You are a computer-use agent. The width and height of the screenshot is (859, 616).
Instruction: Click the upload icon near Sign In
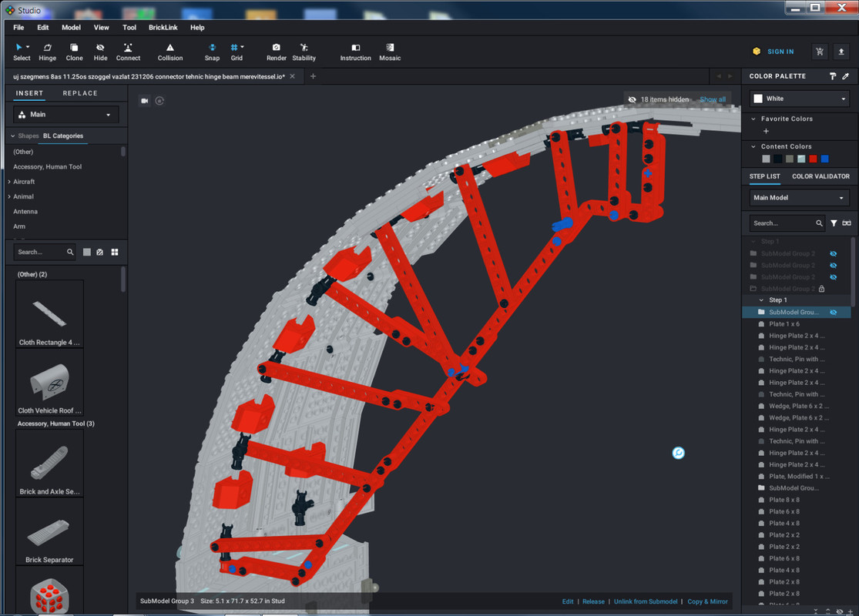click(x=841, y=52)
